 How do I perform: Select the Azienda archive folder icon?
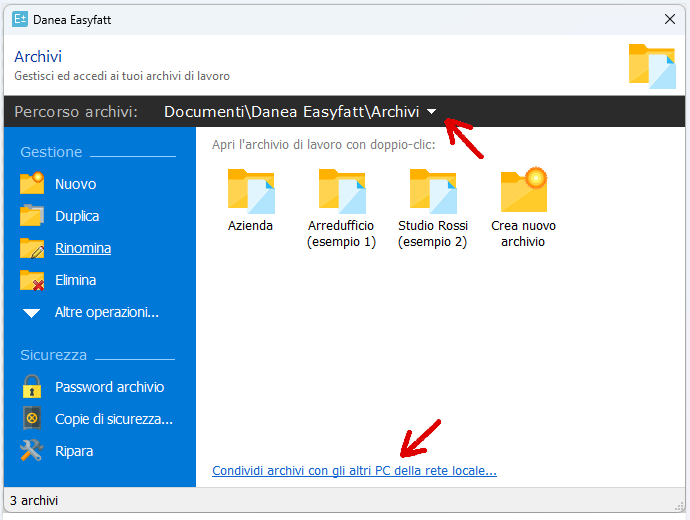click(x=251, y=191)
